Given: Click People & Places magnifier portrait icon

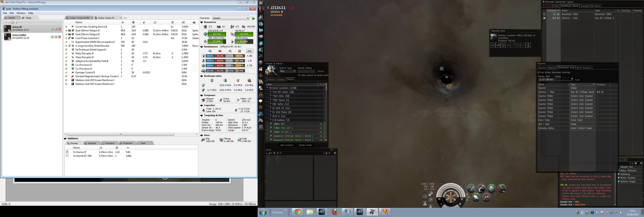Looking at the screenshot, I should pos(271,70).
